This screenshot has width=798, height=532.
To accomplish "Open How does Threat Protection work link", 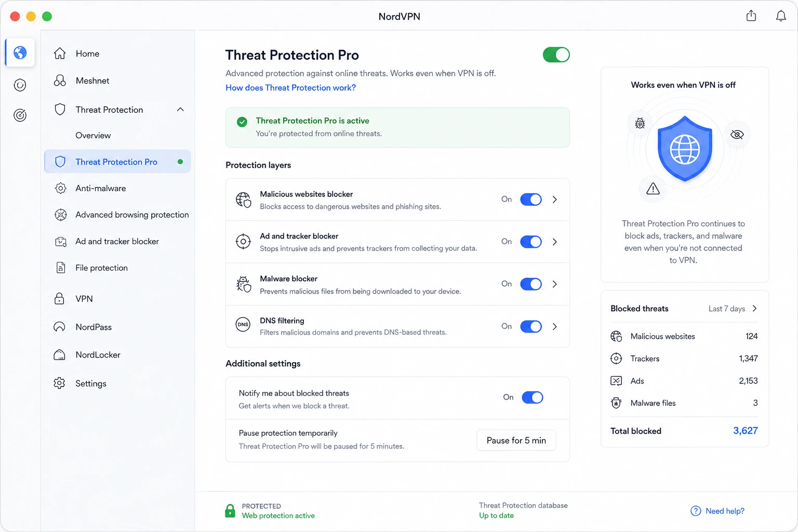I will pyautogui.click(x=290, y=88).
